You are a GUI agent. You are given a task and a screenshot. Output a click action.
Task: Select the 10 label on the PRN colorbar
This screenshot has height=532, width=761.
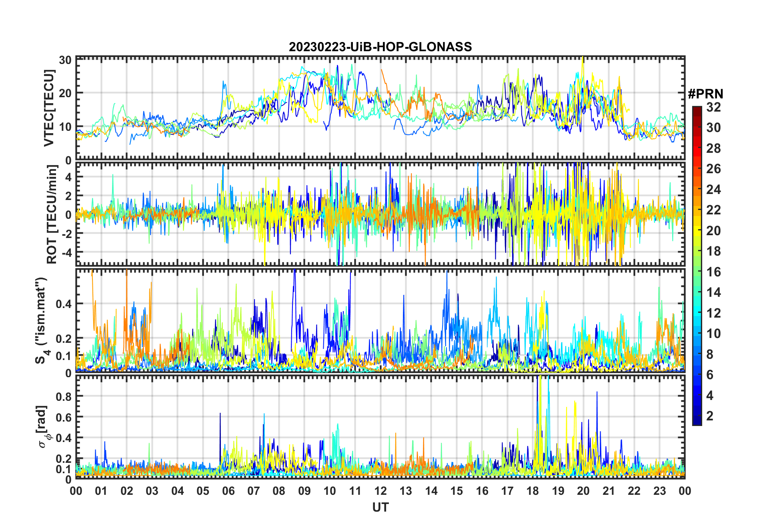click(713, 334)
